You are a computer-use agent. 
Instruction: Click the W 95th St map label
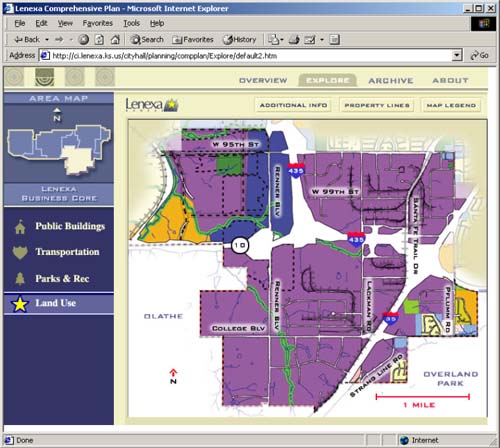[236, 144]
